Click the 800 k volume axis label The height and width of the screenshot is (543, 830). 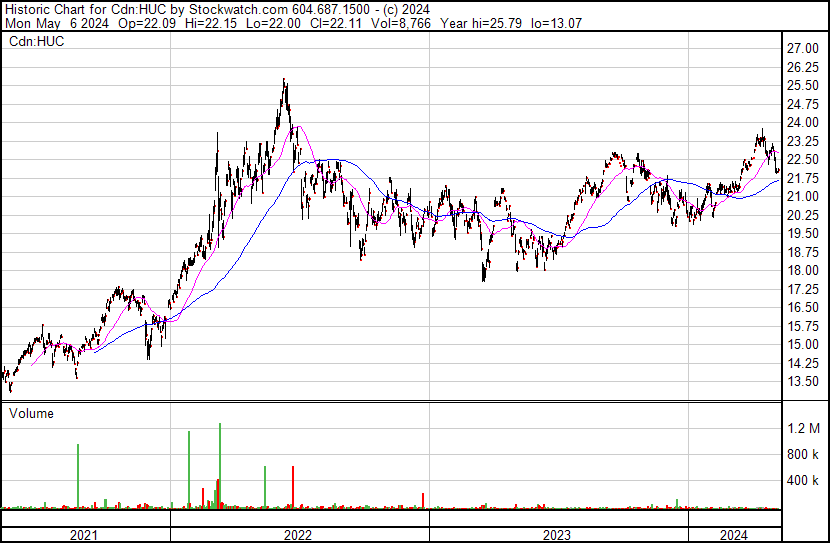(x=802, y=454)
